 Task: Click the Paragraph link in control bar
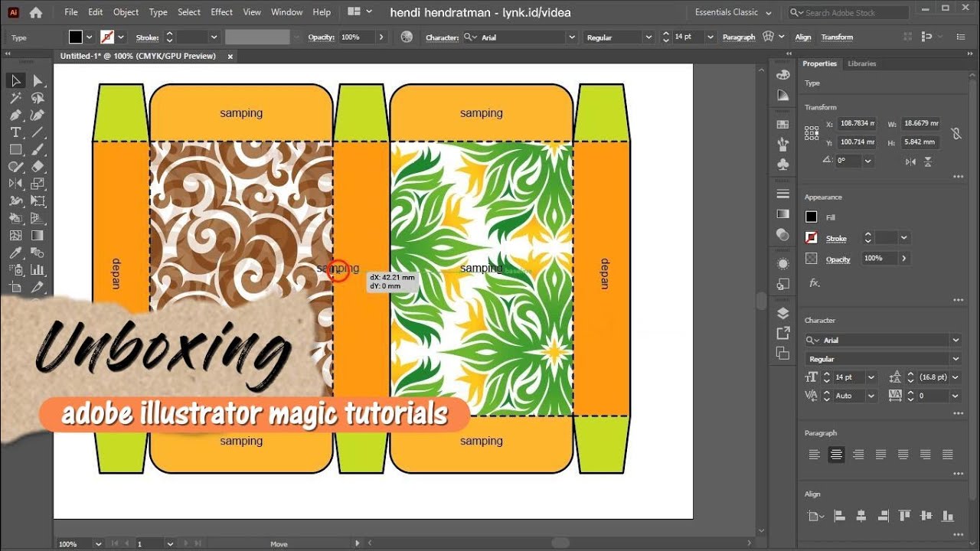739,37
